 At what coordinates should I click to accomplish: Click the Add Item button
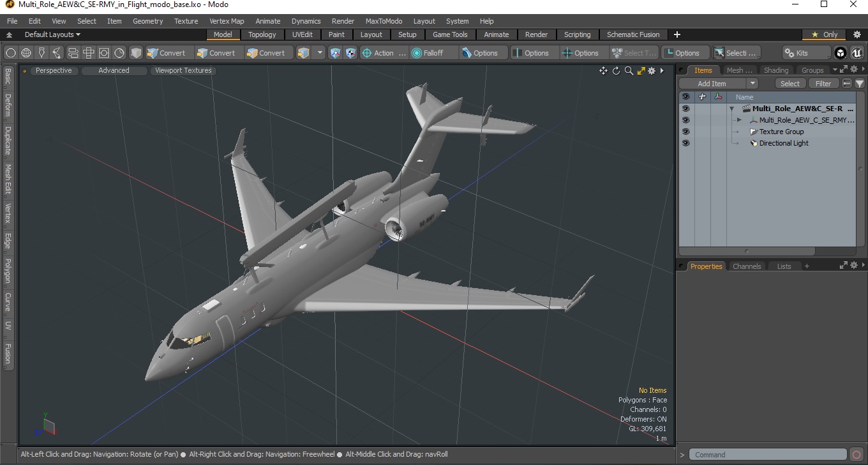(712, 84)
